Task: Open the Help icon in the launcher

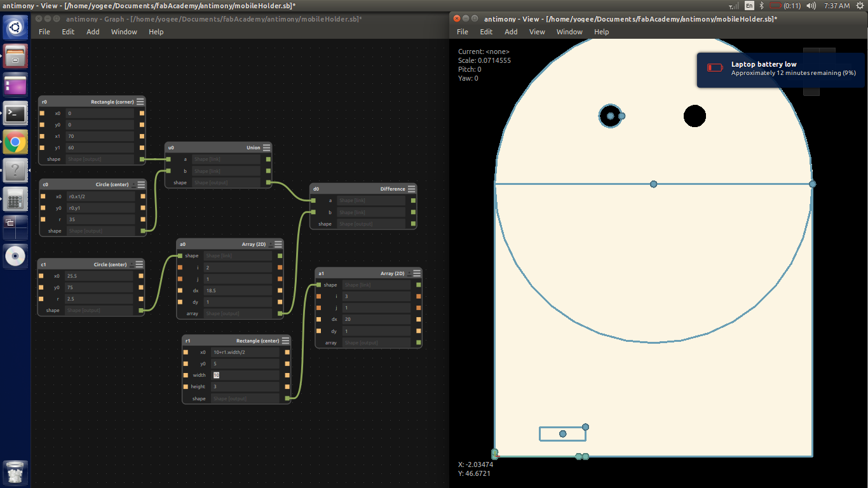Action: tap(15, 170)
